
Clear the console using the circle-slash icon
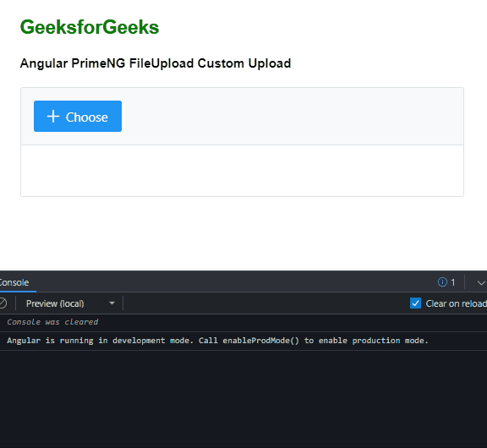tap(3, 303)
